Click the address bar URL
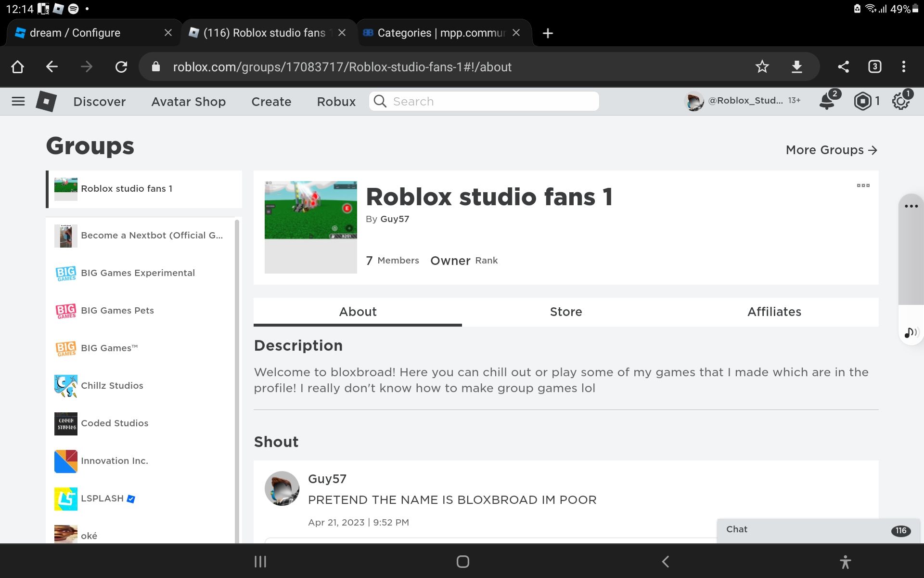The width and height of the screenshot is (924, 578). [342, 67]
